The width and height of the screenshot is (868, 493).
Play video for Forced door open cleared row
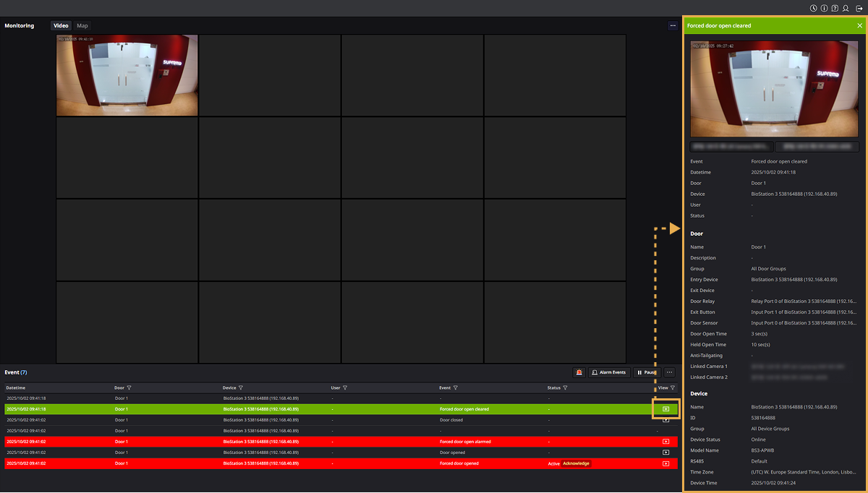(665, 409)
